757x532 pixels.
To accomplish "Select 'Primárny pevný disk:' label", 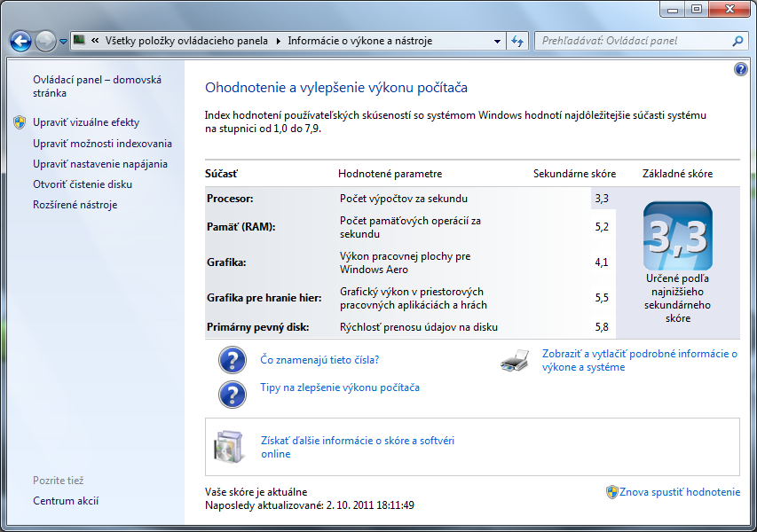I will 257,327.
